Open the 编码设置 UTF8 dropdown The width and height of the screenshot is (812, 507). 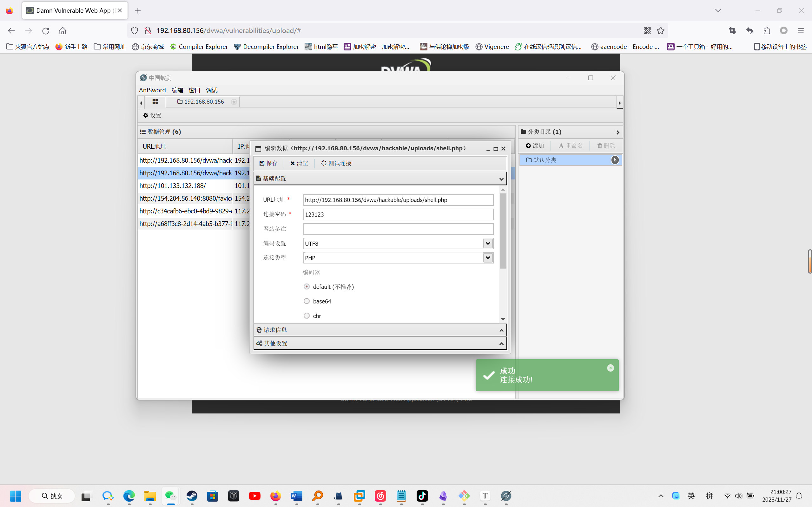click(x=487, y=244)
